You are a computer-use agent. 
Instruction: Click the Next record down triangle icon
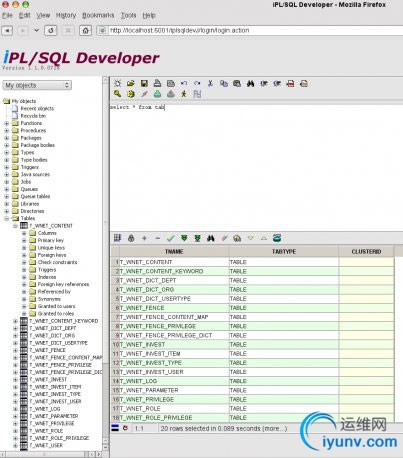(250, 238)
